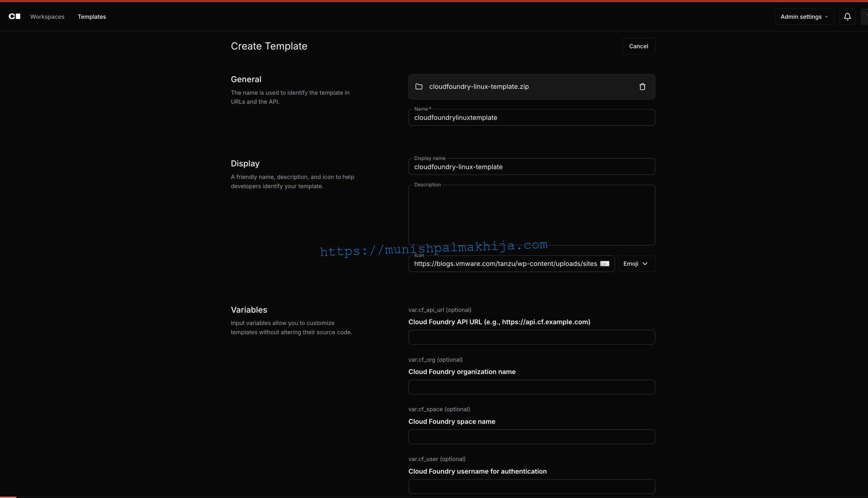Click the Cloud Foundry organization name field
The height and width of the screenshot is (498, 868).
pyautogui.click(x=531, y=387)
